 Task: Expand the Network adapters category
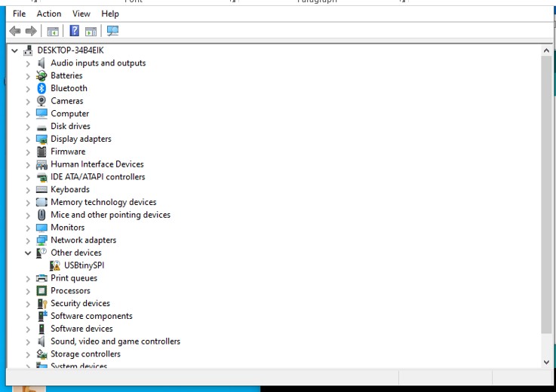coord(28,241)
